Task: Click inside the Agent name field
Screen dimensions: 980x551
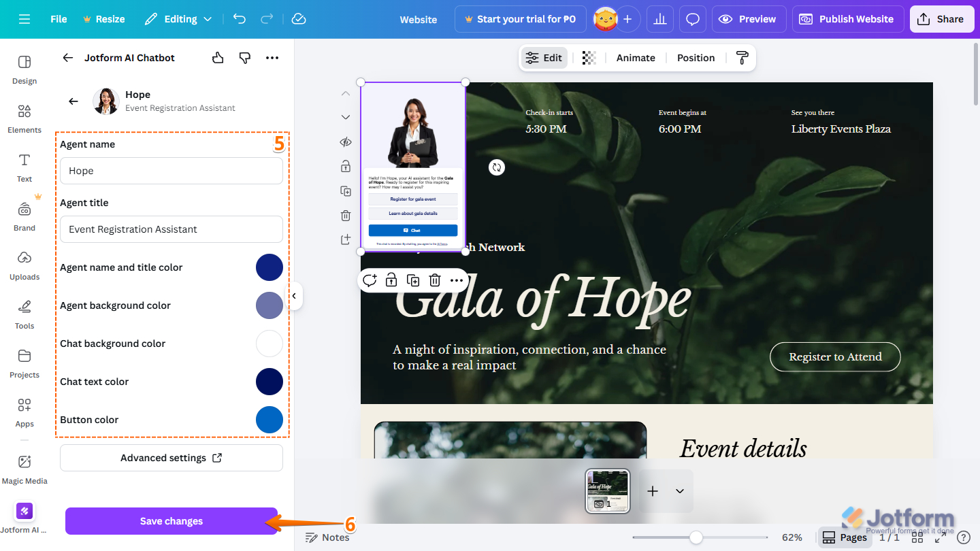Action: pos(171,171)
